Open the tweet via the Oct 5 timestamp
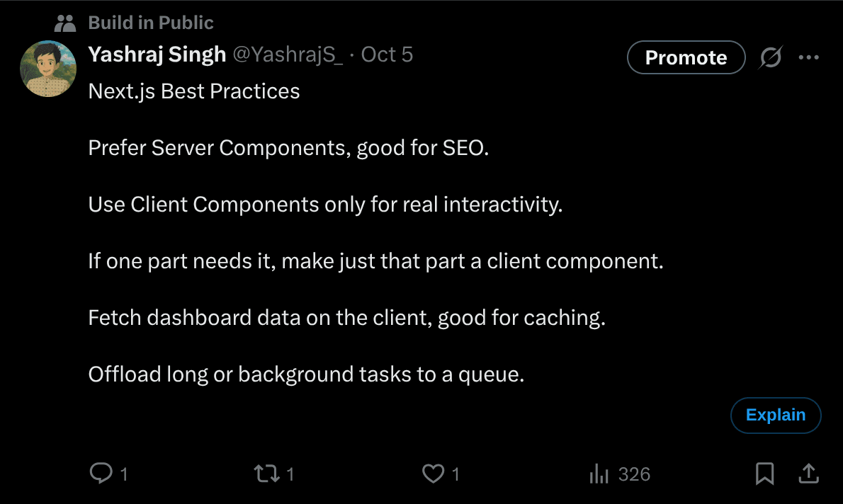This screenshot has height=504, width=843. pos(387,55)
